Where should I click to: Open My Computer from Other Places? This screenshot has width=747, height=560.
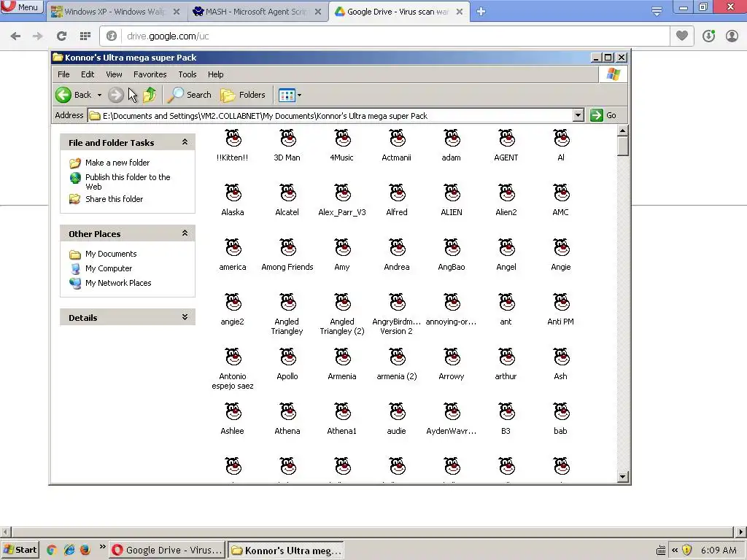pyautogui.click(x=109, y=268)
